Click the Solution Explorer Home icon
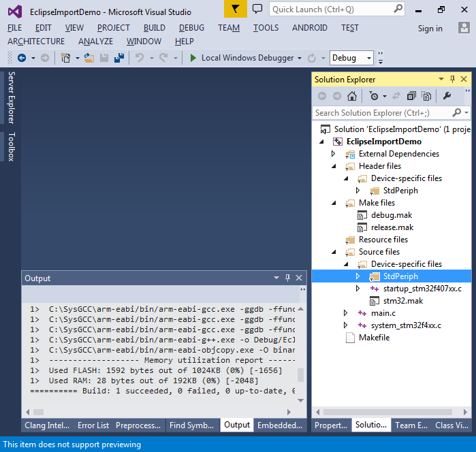Image resolution: width=476 pixels, height=452 pixels. pyautogui.click(x=352, y=96)
